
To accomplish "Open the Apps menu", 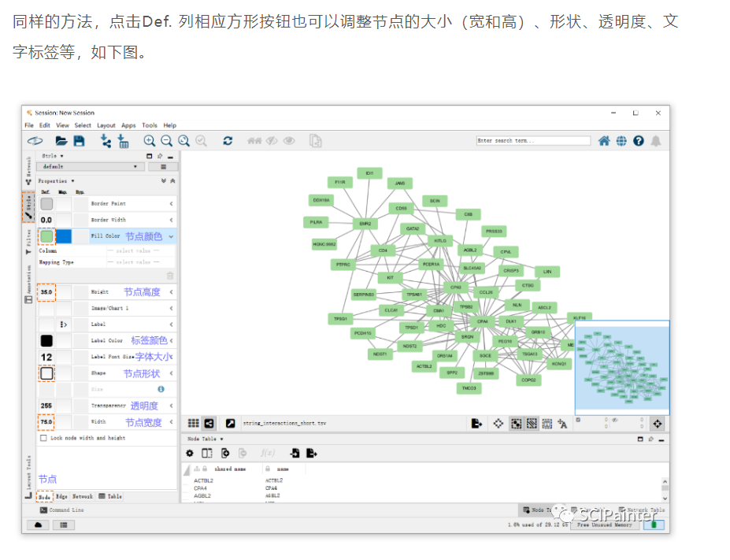I will click(x=128, y=125).
